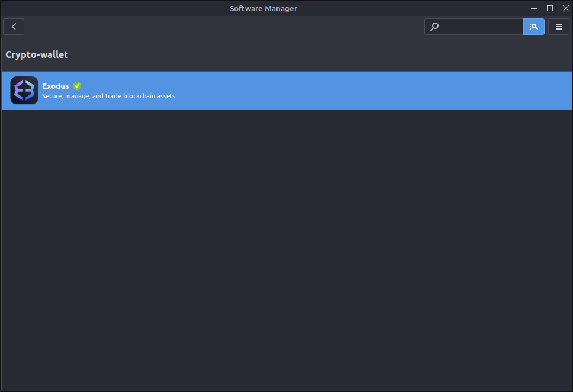Toggle the blue search-in-descriptions button
Screen dimensions: 573x392
(x=533, y=27)
